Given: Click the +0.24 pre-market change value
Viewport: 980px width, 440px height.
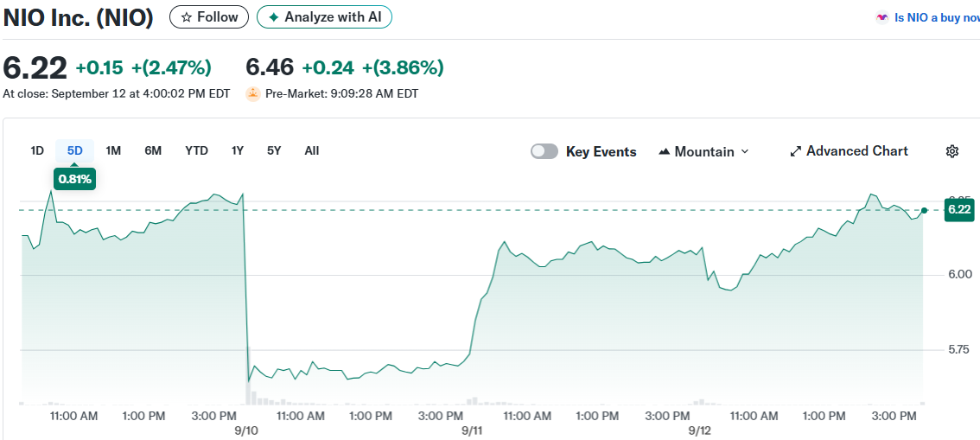Looking at the screenshot, I should pyautogui.click(x=328, y=67).
